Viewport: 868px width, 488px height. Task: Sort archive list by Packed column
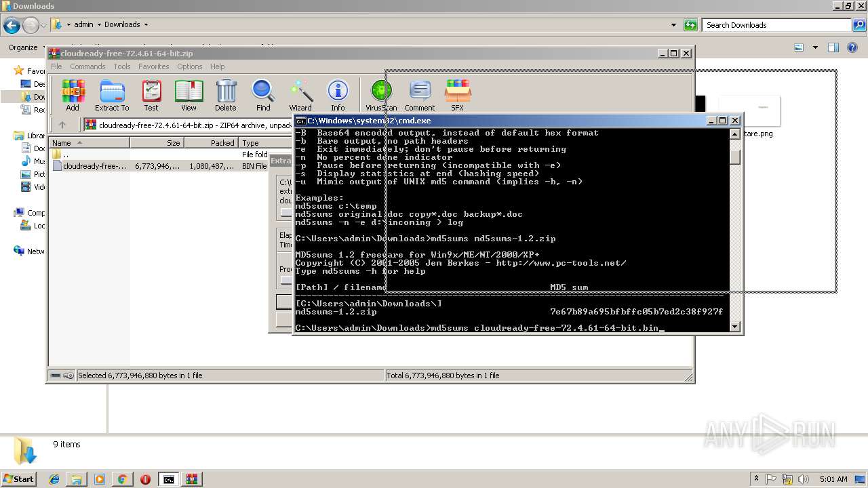(211, 143)
